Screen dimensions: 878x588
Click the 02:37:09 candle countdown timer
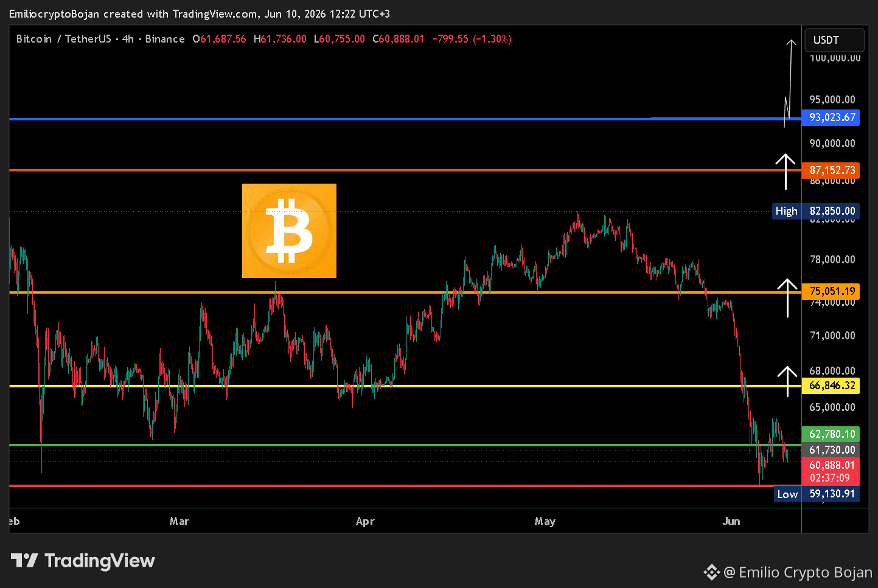[x=831, y=478]
